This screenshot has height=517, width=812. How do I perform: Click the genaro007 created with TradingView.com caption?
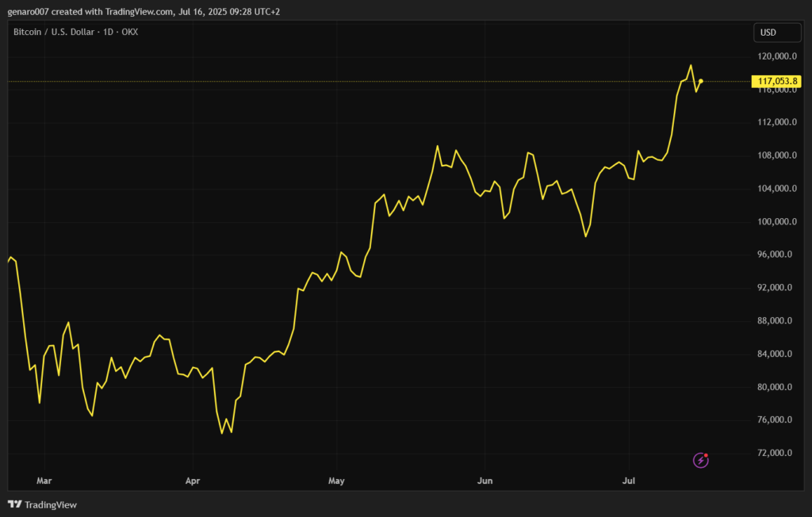coord(144,12)
